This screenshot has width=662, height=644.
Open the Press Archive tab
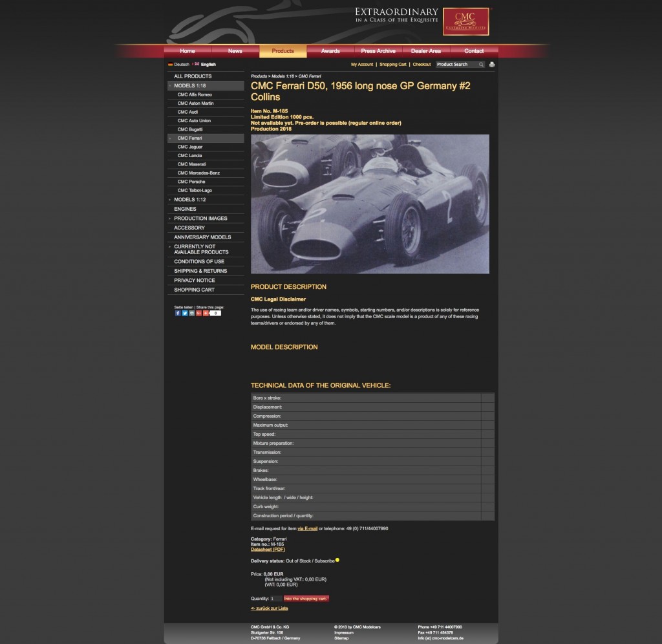(x=378, y=51)
